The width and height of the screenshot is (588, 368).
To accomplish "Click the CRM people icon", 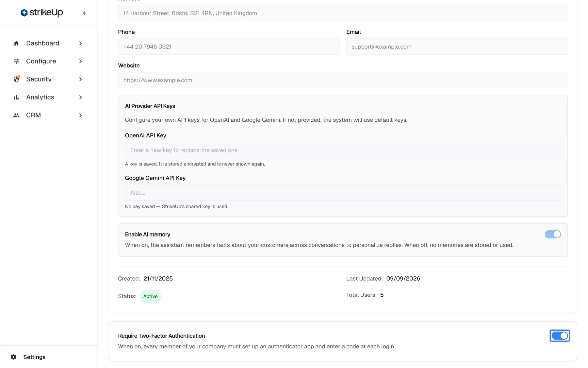I will [x=16, y=115].
